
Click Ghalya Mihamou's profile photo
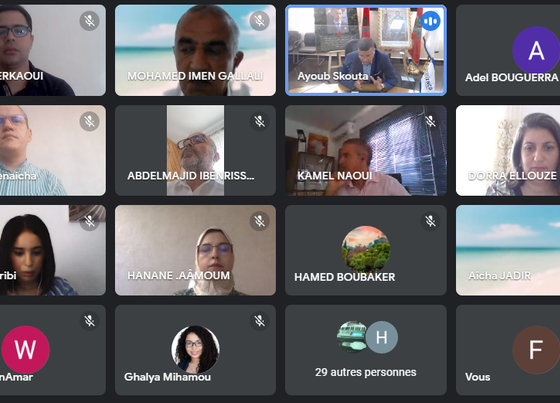195,349
